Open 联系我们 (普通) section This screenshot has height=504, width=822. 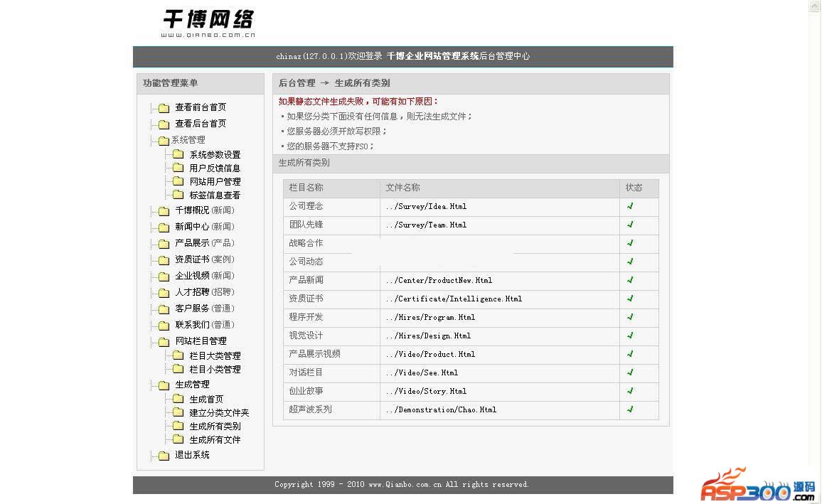tap(205, 324)
